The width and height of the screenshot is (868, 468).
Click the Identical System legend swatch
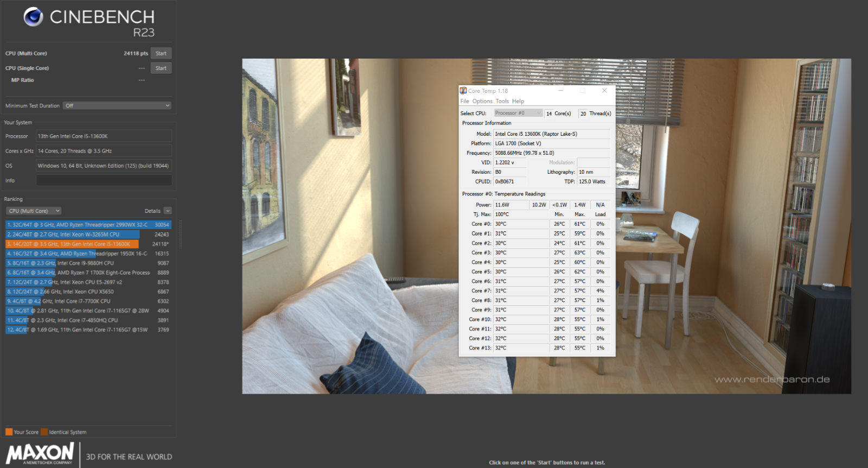44,432
